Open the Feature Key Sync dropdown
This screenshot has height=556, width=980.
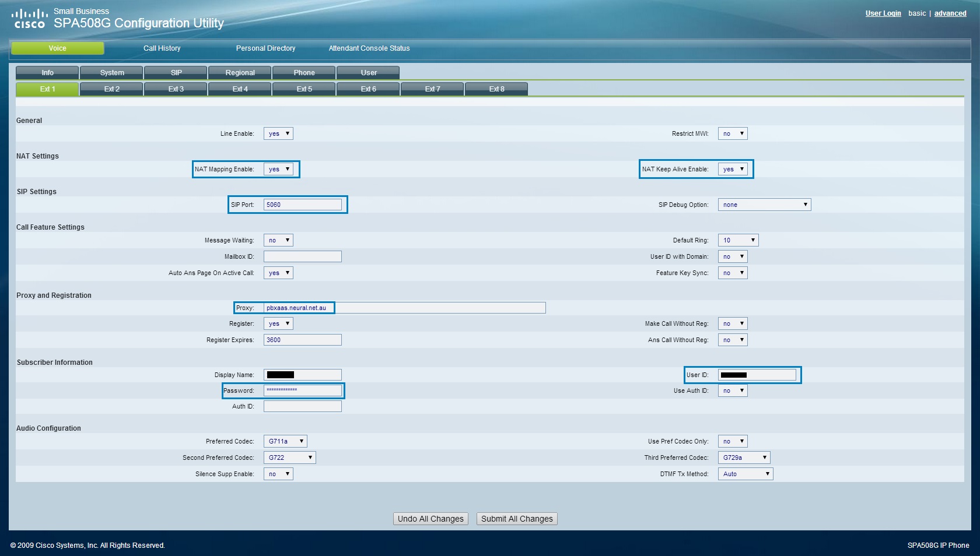tap(733, 273)
